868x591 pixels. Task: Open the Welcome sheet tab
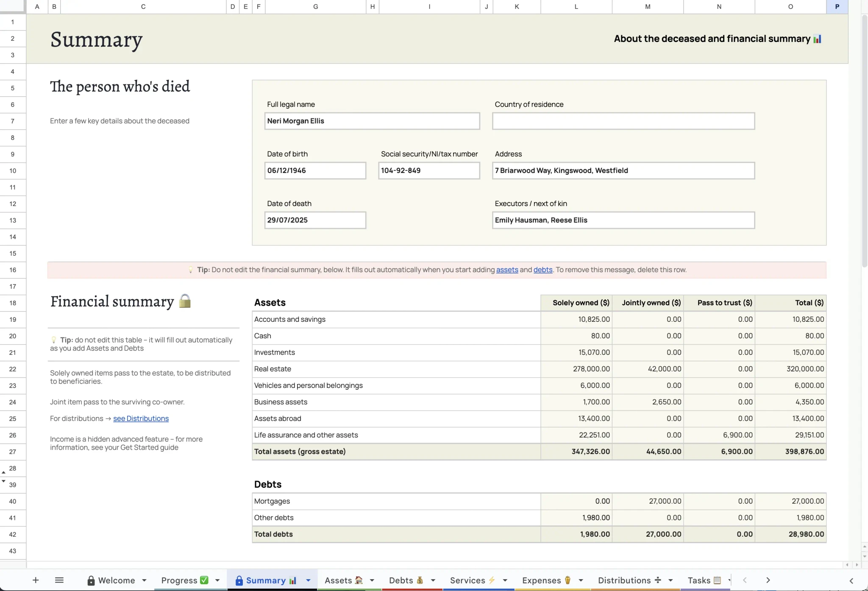coord(111,580)
